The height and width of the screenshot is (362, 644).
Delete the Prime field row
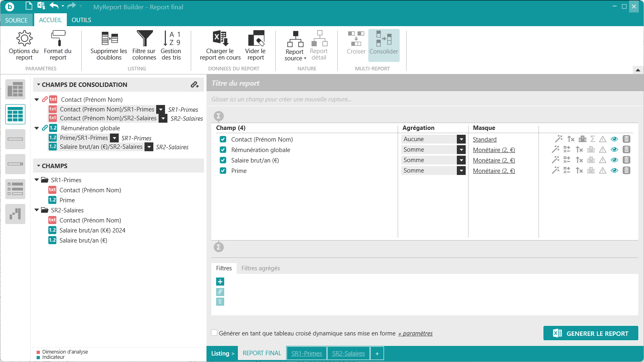[626, 171]
